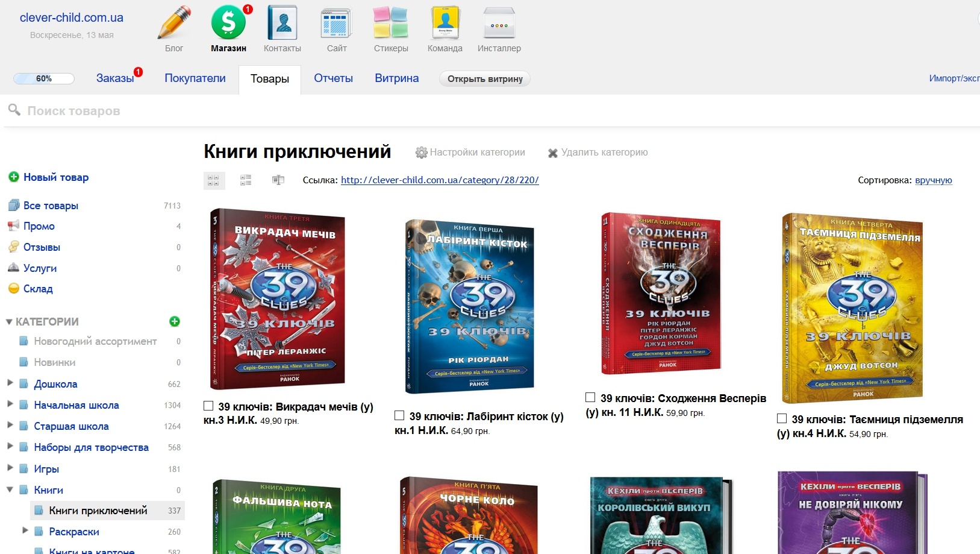Open the Таємниця підземелля book cover
This screenshot has width=980, height=554.
click(x=852, y=308)
